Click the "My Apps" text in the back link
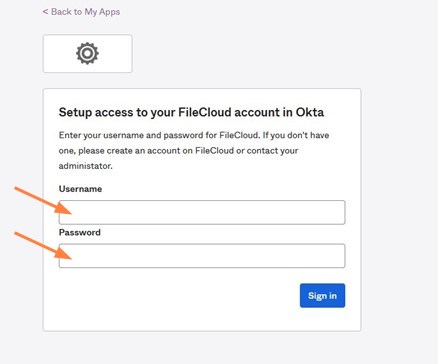The width and height of the screenshot is (438, 364). coord(102,12)
